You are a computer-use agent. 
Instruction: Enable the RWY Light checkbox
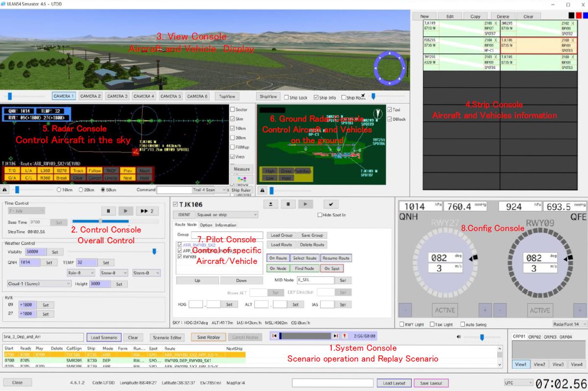click(x=402, y=324)
